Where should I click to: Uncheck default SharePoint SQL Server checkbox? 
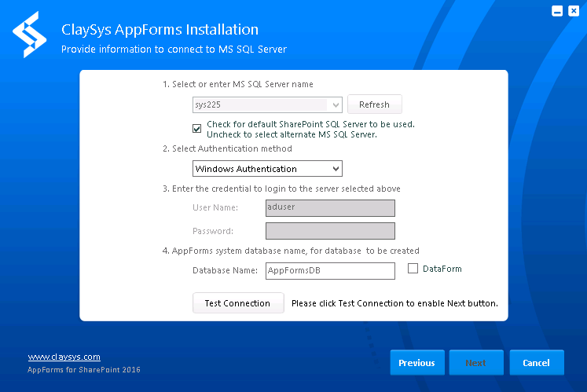tap(197, 129)
